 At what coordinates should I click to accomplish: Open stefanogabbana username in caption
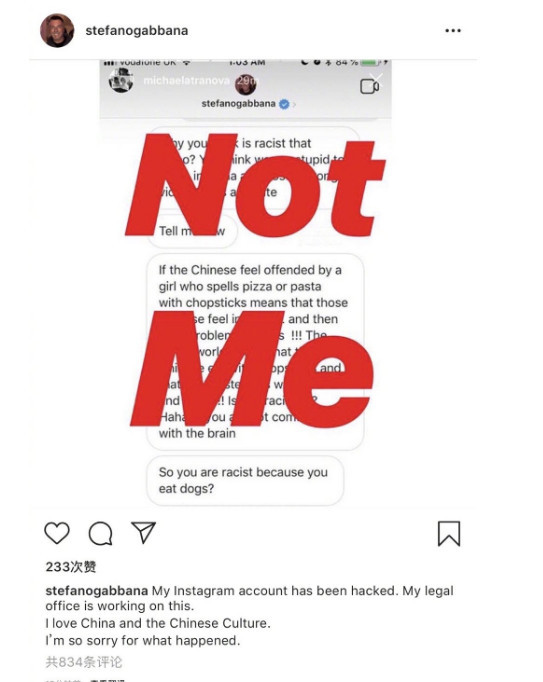[97, 591]
